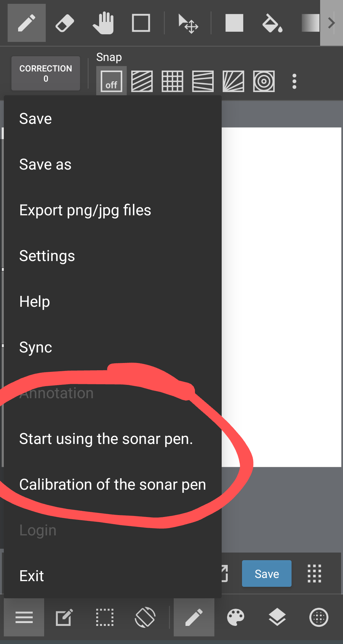Open the Layers panel
This screenshot has width=343, height=644.
(277, 618)
